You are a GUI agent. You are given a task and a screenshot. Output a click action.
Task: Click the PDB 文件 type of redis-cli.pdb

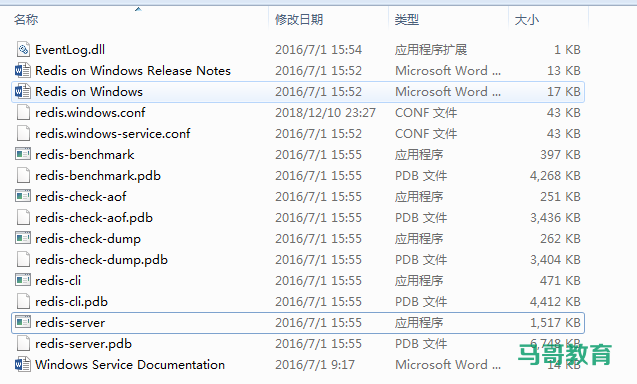click(421, 302)
